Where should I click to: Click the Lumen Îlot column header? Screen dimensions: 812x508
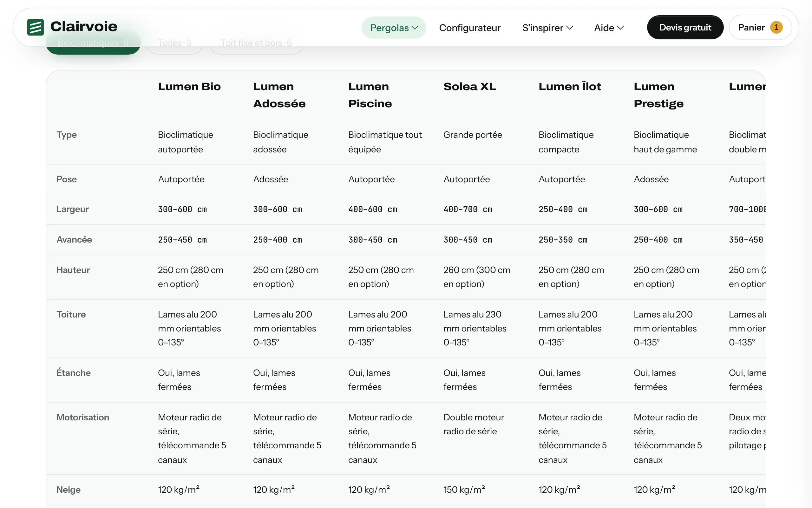[569, 86]
